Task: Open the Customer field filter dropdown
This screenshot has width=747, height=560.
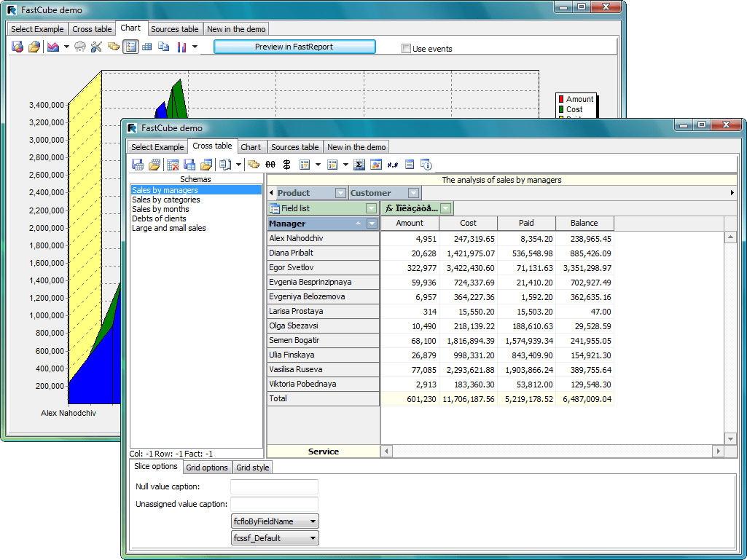Action: pos(413,193)
